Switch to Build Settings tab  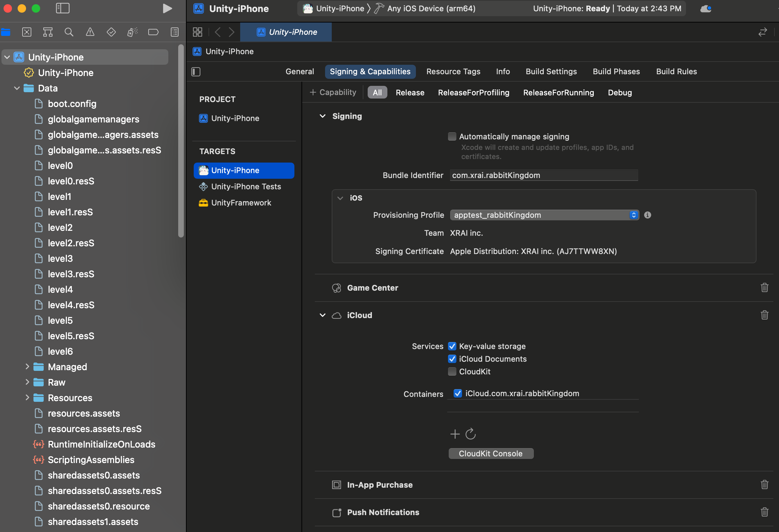coord(551,71)
